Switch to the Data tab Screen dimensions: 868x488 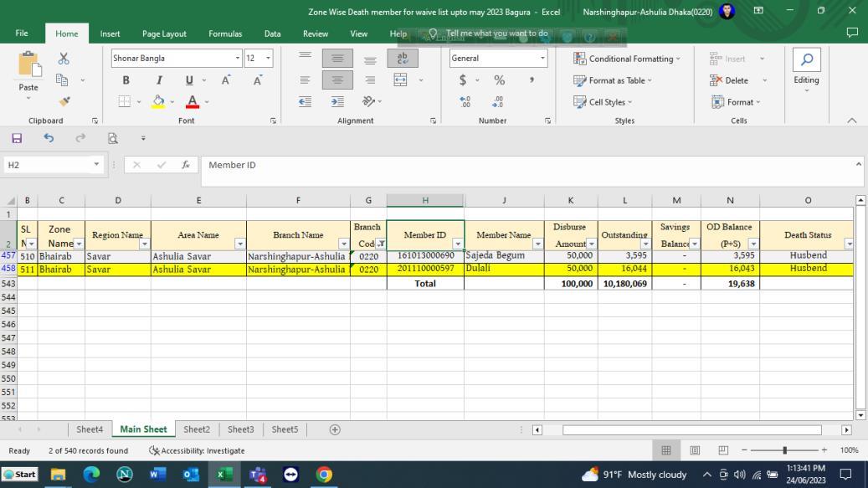click(272, 33)
